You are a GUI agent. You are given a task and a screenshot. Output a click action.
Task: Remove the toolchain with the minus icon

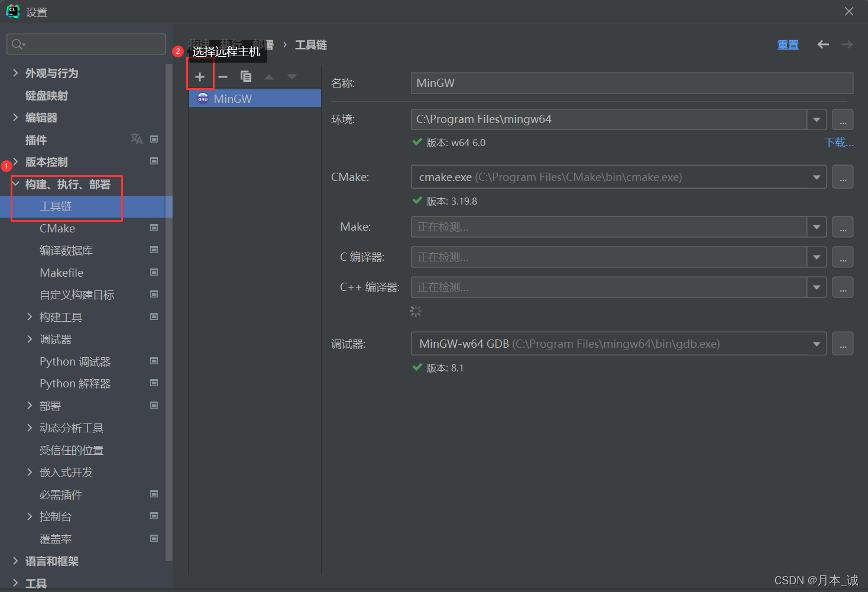[223, 77]
